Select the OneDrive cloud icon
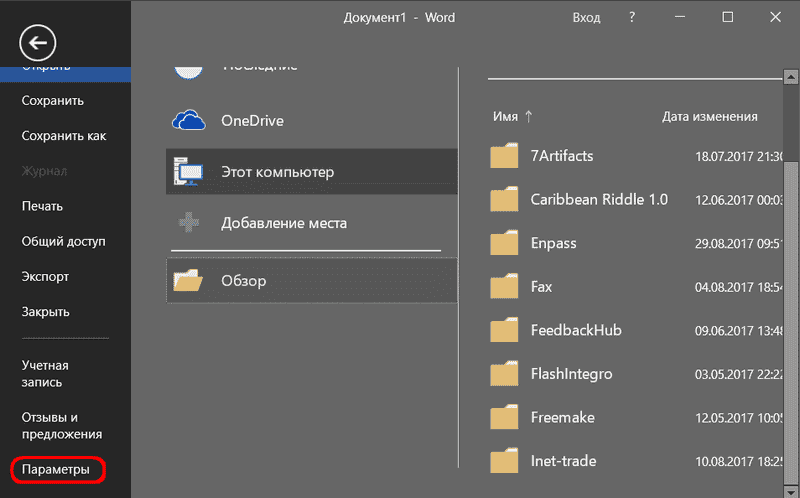800x498 pixels. tap(189, 120)
